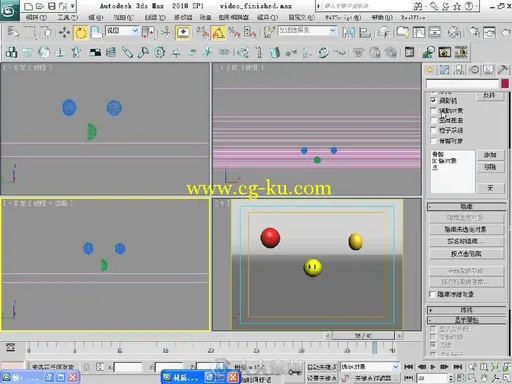Click the 添加 button
The image size is (512, 384).
pos(490,155)
